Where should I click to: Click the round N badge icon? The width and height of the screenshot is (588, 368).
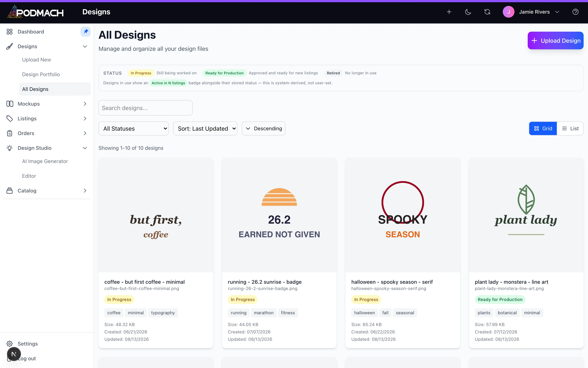(x=14, y=354)
